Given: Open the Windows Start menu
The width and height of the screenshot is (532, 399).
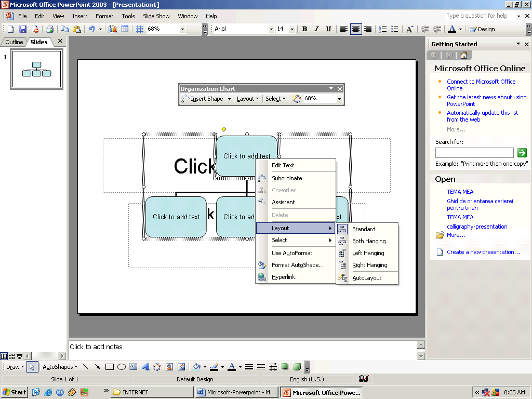Looking at the screenshot, I should click(x=15, y=392).
